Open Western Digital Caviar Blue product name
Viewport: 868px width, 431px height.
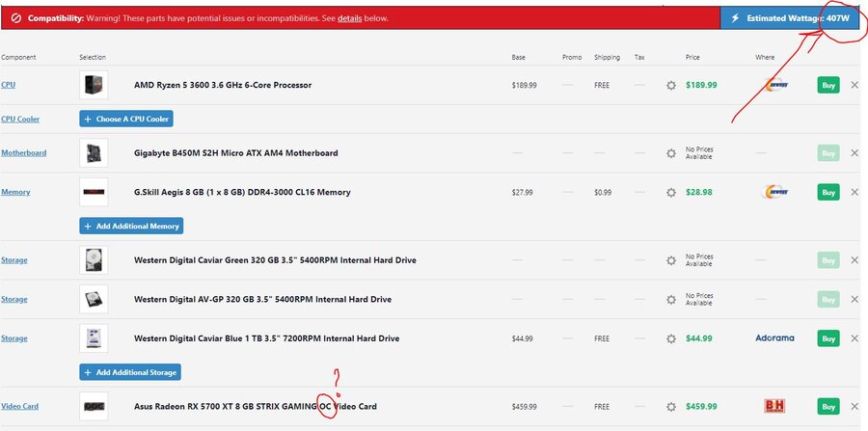tap(266, 338)
